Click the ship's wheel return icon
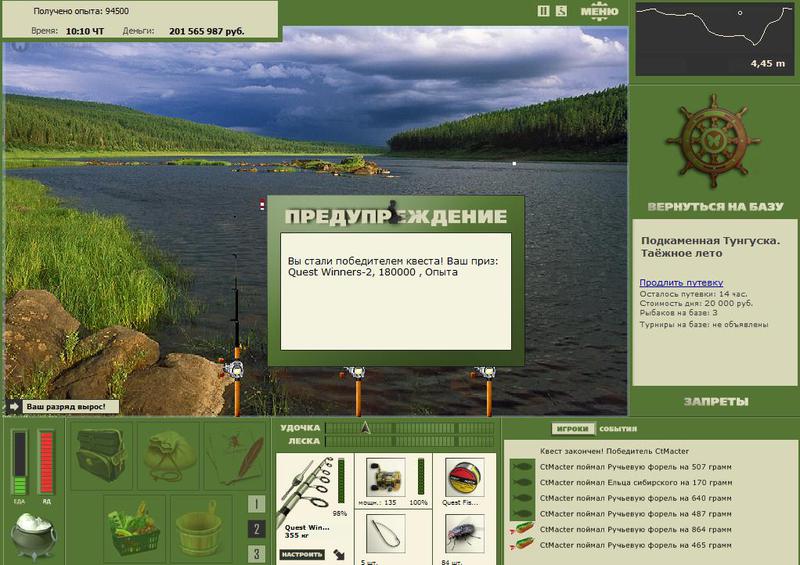 (712, 141)
